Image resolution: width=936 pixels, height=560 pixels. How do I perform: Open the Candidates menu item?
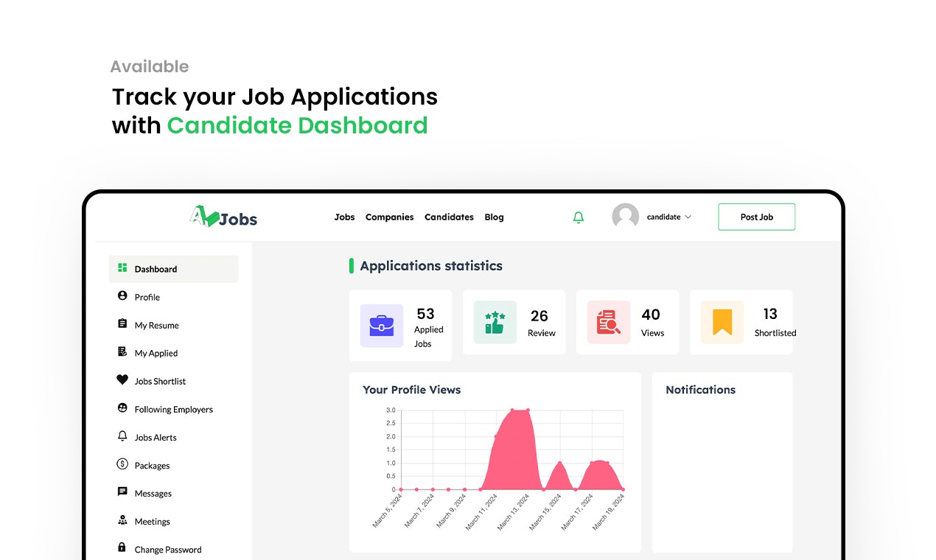449,217
